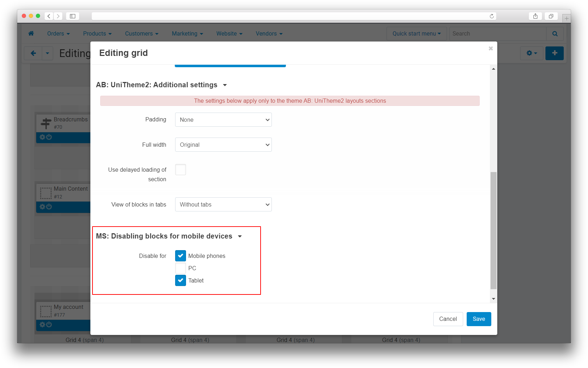Image resolution: width=588 pixels, height=368 pixels.
Task: Toggle the browser sidebar icon
Action: (73, 16)
